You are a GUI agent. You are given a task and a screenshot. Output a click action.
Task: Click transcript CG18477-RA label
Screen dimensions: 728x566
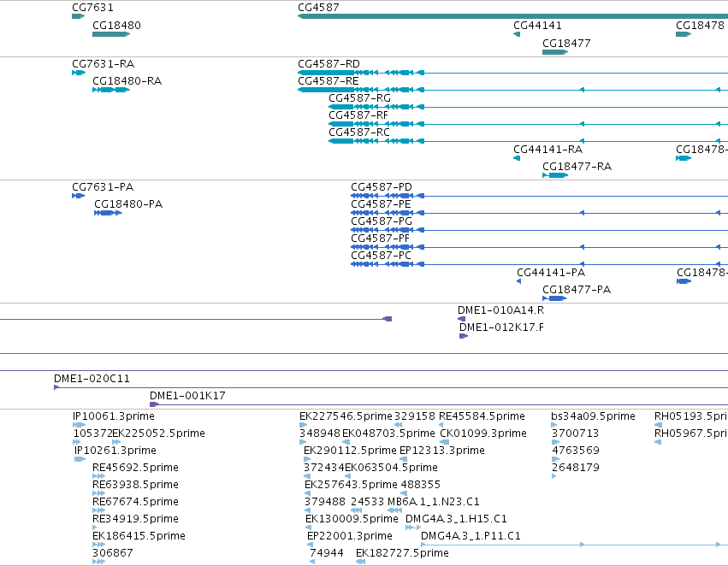pyautogui.click(x=577, y=167)
